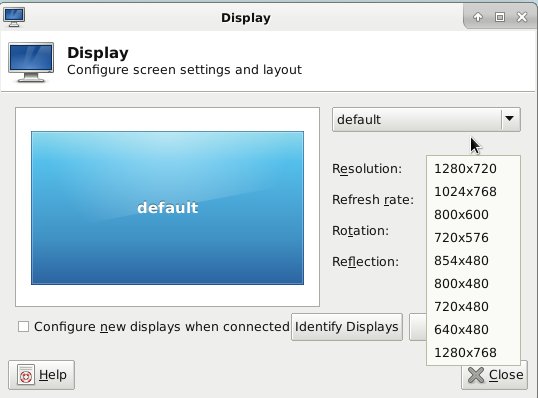
Task: Click the Rotation label
Action: 361,231
